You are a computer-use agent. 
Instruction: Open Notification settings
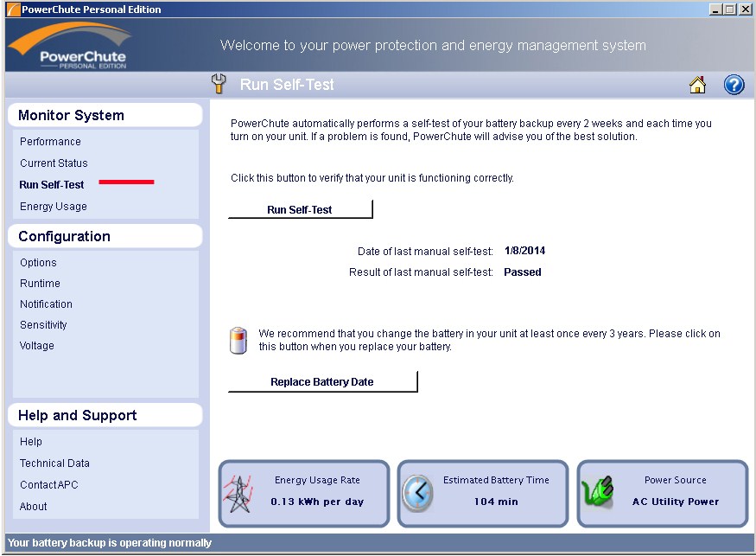pos(46,304)
